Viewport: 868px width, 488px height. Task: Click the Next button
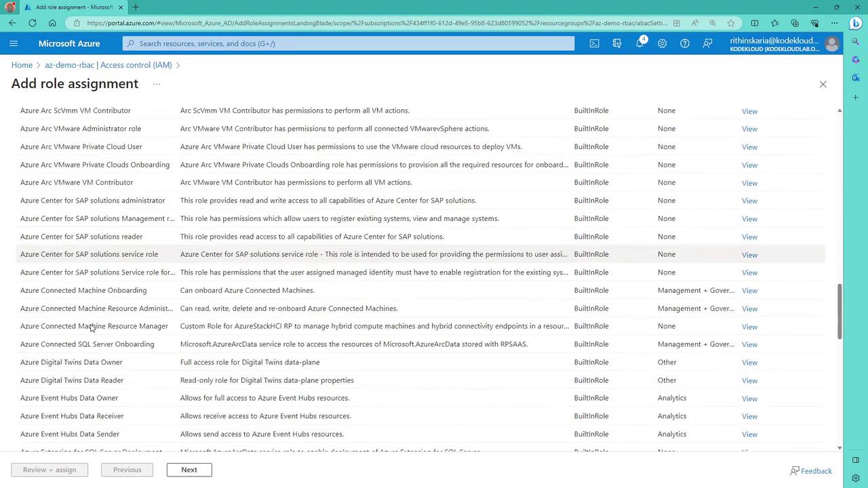(189, 470)
